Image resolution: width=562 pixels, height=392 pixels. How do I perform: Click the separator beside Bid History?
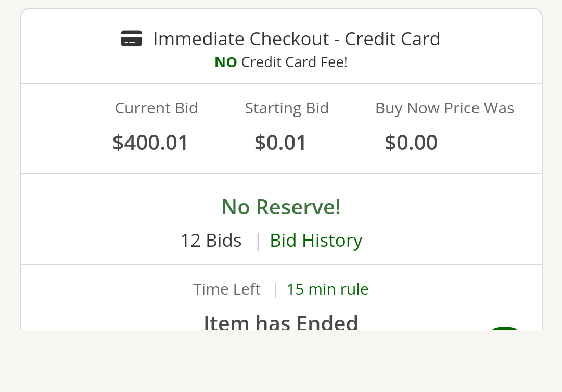(258, 242)
